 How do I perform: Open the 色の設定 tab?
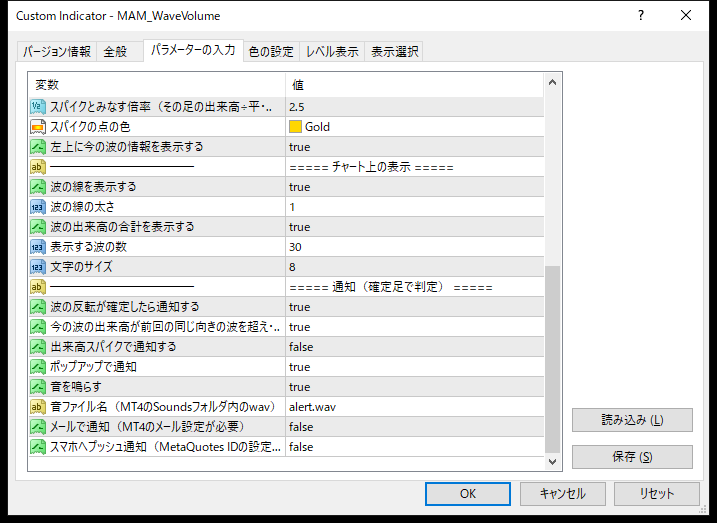coord(271,51)
